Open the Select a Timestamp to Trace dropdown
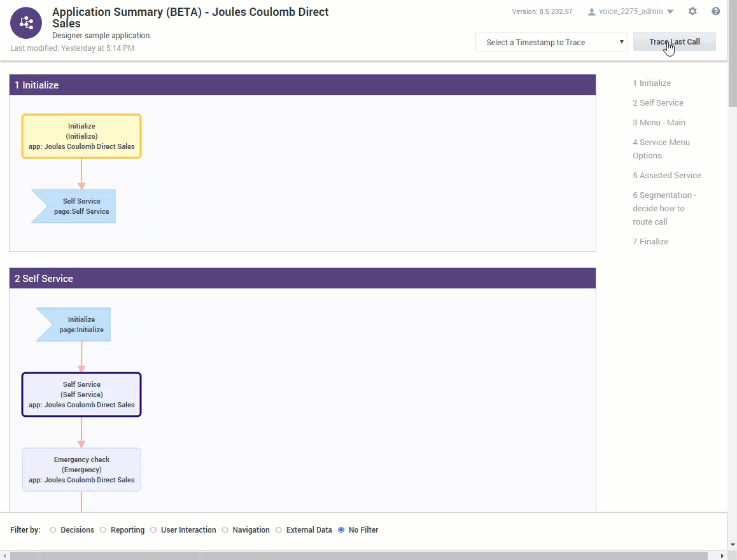This screenshot has width=737, height=560. 551,43
